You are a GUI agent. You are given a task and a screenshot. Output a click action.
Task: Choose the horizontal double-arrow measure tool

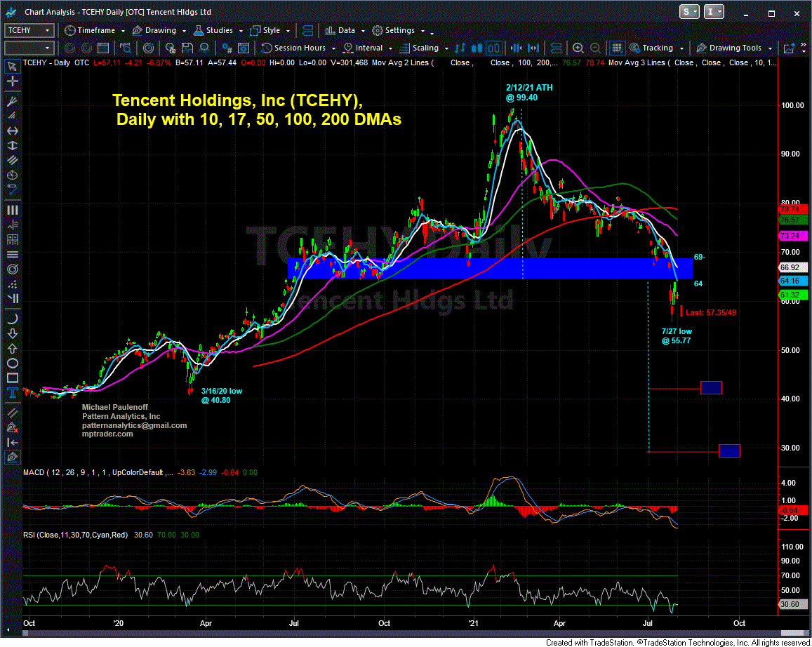pyautogui.click(x=13, y=131)
